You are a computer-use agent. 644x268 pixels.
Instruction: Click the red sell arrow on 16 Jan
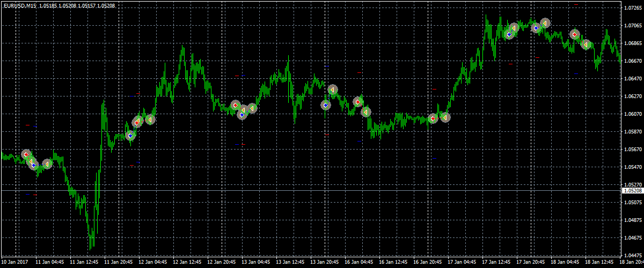[358, 102]
